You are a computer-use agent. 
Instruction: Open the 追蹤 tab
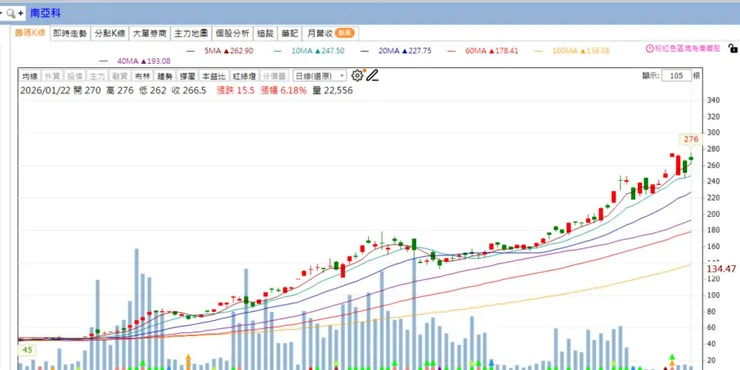tap(265, 34)
